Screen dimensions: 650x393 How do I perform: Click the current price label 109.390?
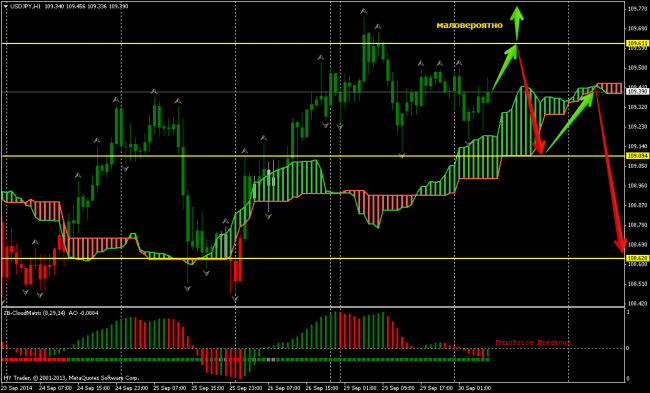[638, 92]
